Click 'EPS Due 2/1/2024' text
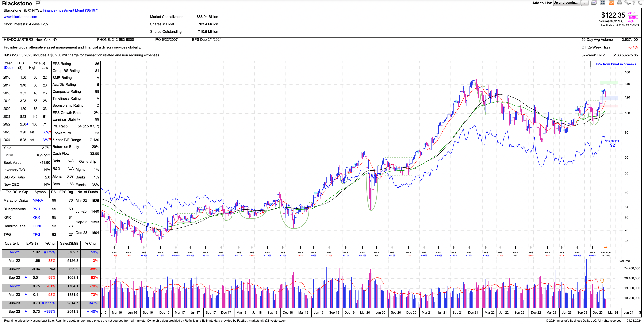Image resolution: width=644 pixels, height=324 pixels. 207,39
